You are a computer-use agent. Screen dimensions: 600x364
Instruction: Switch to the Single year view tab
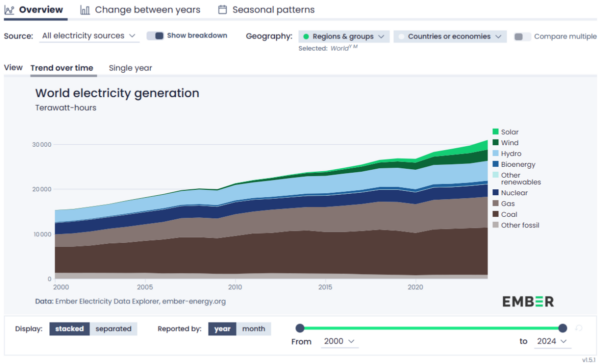[x=130, y=68]
